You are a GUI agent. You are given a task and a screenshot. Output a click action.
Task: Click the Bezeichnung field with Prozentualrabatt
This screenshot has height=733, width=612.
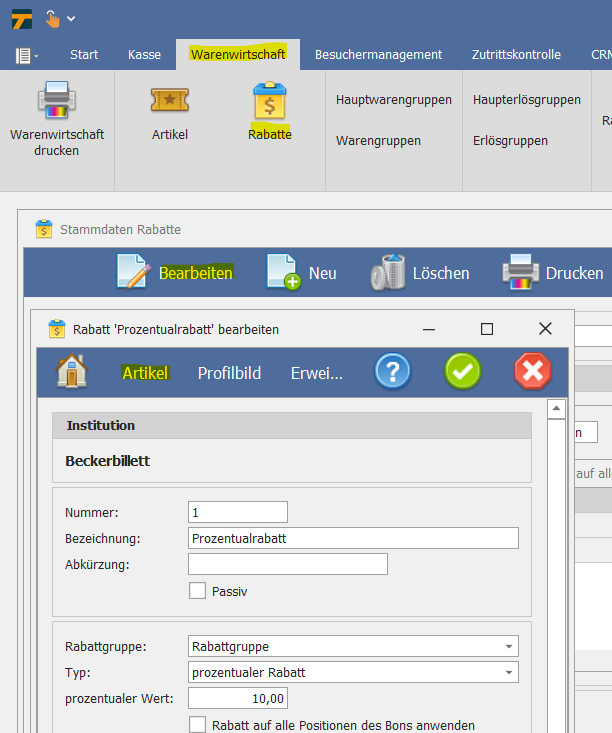353,538
